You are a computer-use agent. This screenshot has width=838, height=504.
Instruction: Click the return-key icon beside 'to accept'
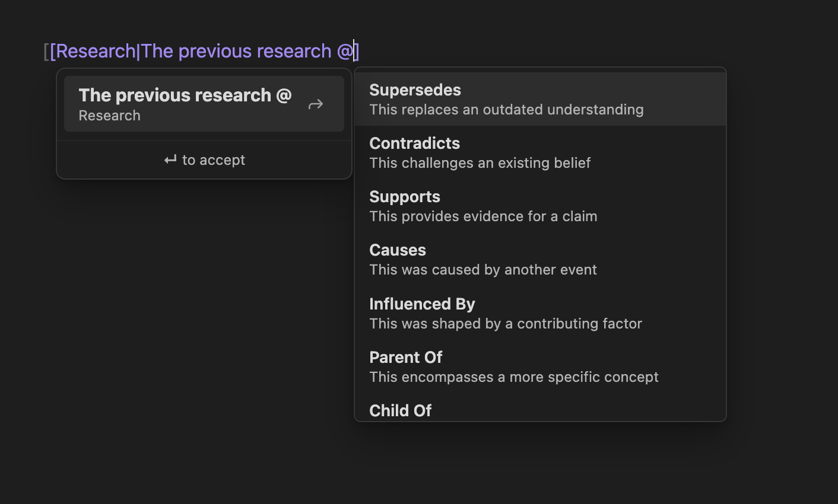tap(170, 160)
